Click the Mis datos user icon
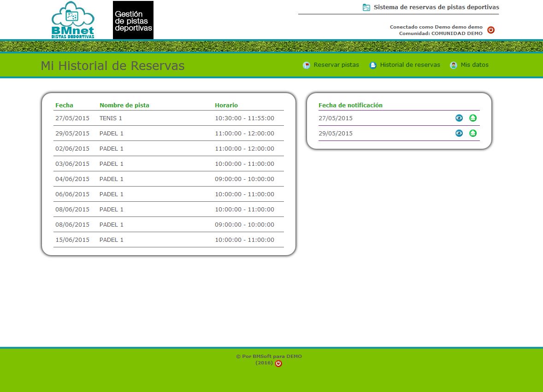Screen dimensions: 543x392 pyautogui.click(x=454, y=65)
